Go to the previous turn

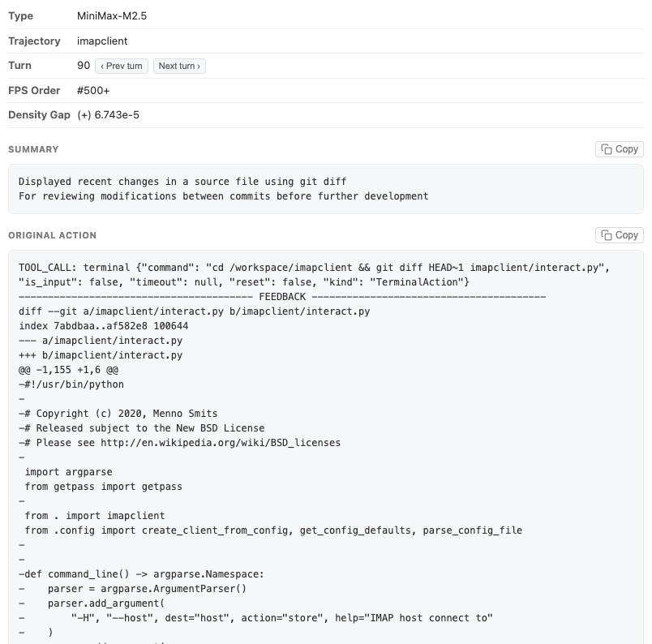122,66
